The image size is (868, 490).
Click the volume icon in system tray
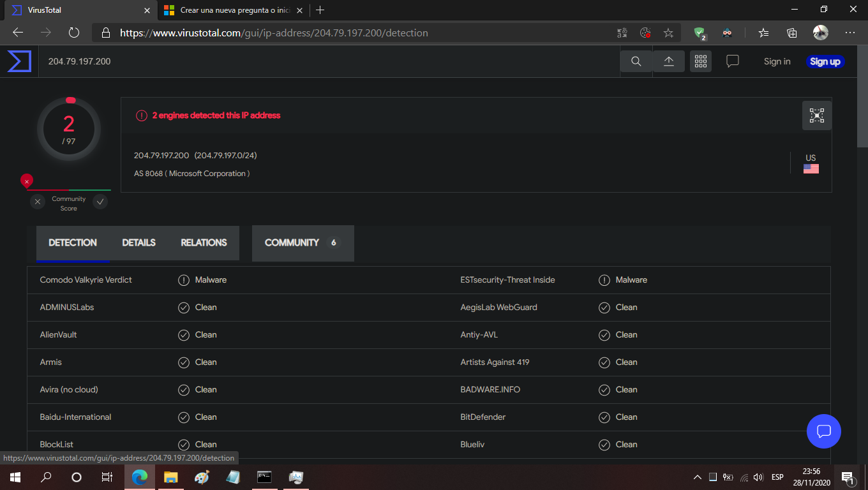tap(758, 477)
